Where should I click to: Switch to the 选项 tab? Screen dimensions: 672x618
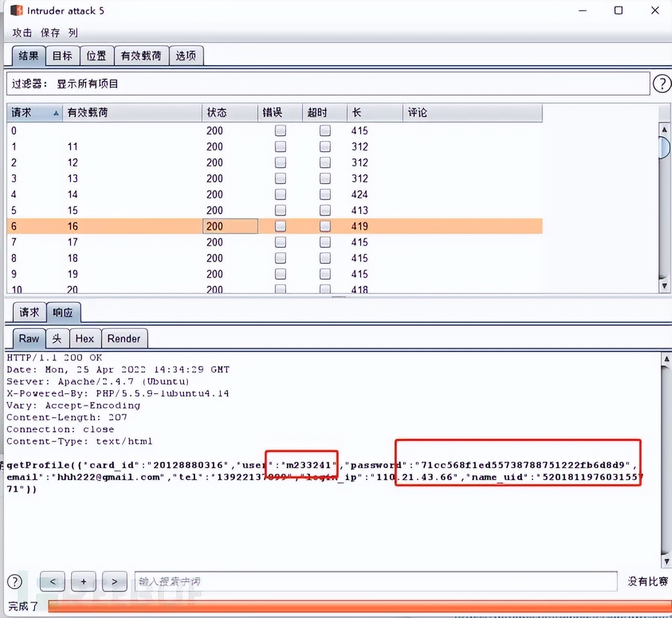click(x=186, y=55)
